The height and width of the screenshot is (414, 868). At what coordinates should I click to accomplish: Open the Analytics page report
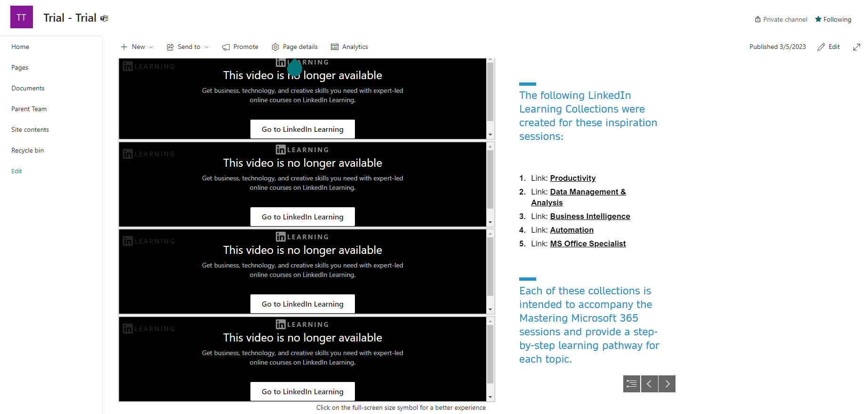pyautogui.click(x=349, y=47)
